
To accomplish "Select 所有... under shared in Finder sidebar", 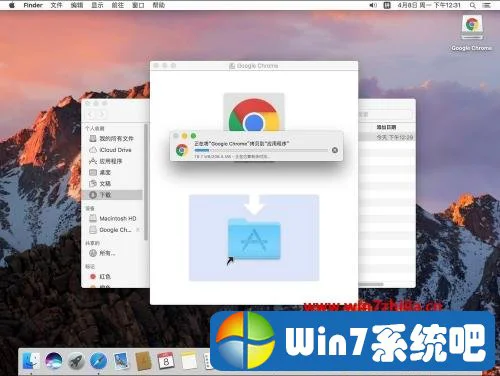I will pos(113,253).
